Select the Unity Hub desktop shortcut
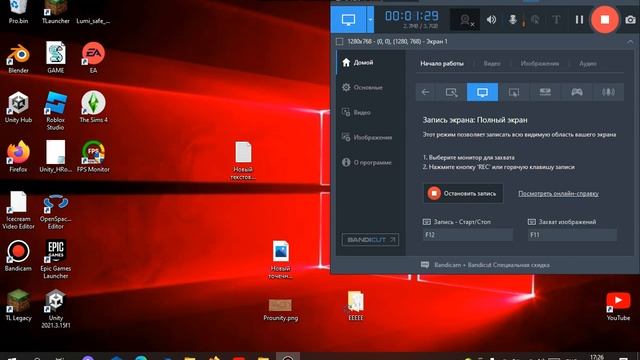 click(x=18, y=108)
